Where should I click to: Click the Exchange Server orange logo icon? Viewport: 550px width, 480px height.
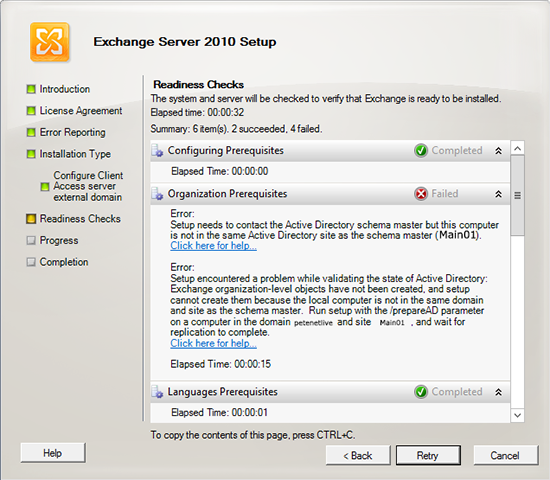[50, 42]
